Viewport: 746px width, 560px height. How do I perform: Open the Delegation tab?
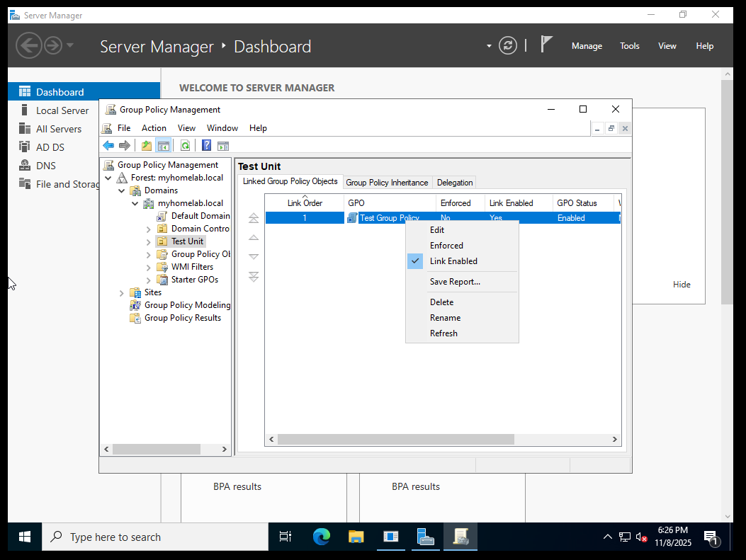[x=454, y=183]
